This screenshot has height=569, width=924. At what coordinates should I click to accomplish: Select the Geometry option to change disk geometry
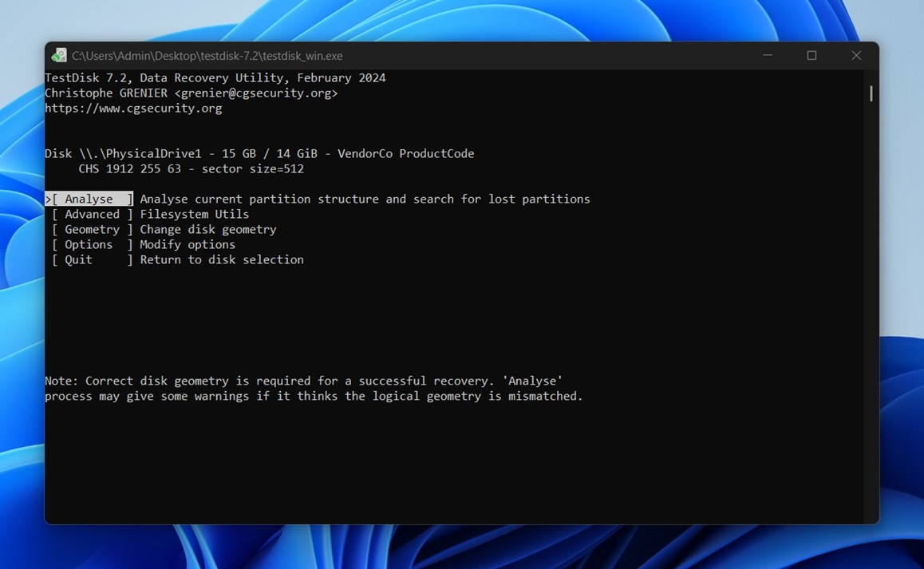pyautogui.click(x=90, y=229)
